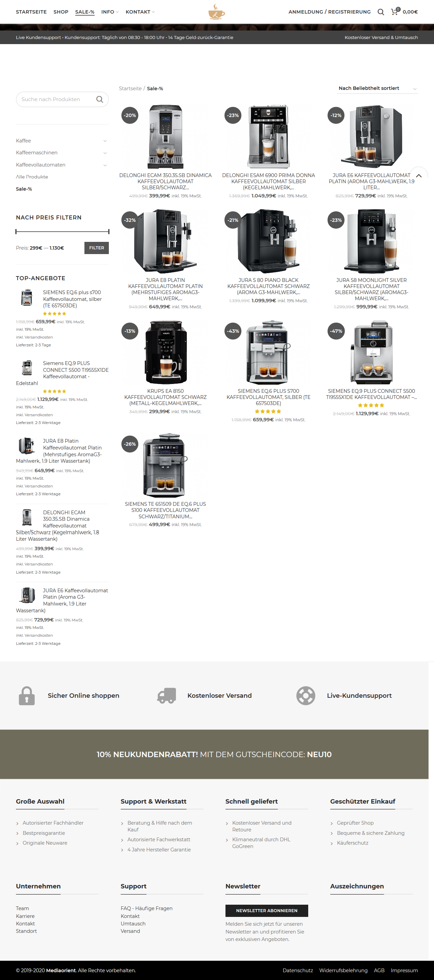Open the header search magnifier icon
The image size is (434, 980).
380,12
